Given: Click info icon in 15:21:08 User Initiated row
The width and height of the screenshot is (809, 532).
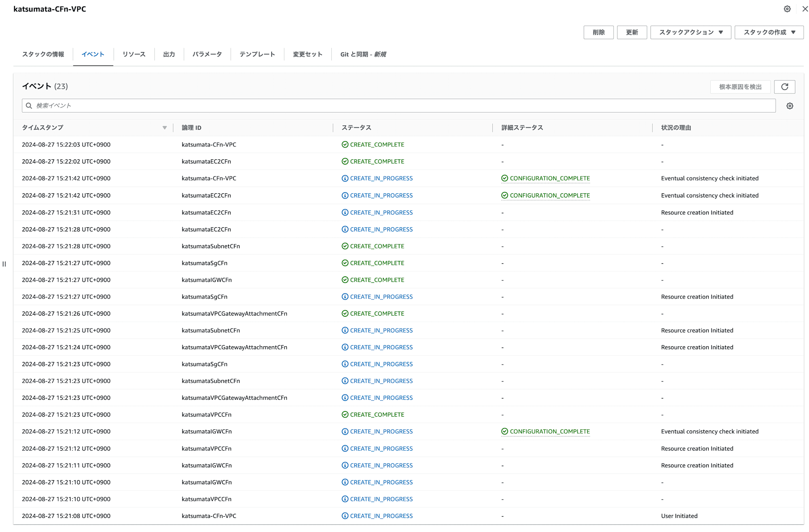Looking at the screenshot, I should pyautogui.click(x=345, y=516).
